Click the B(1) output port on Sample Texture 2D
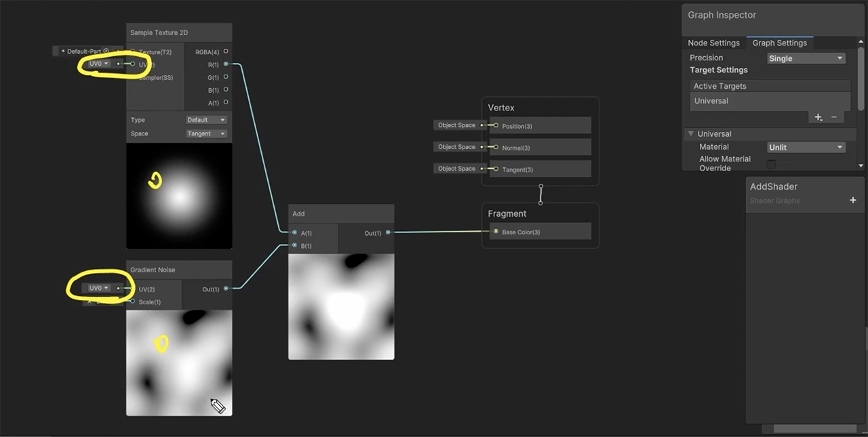Screen dimensions: 868x437 (x=226, y=89)
